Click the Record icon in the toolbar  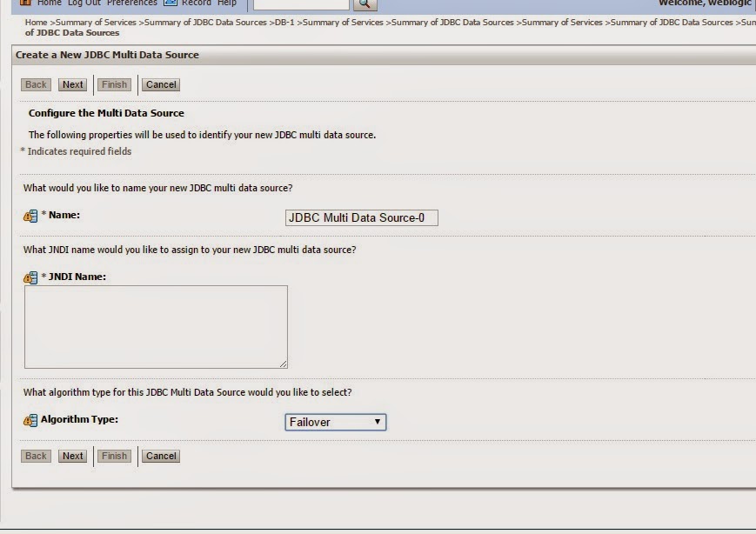click(x=171, y=2)
